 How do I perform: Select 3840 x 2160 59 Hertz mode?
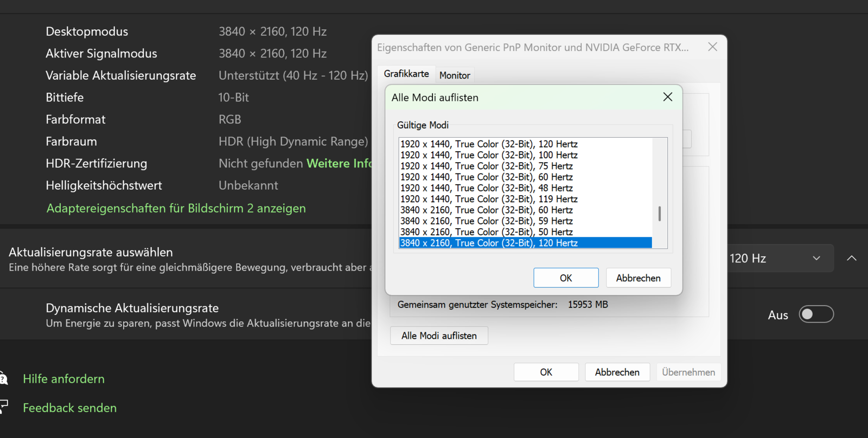[x=525, y=221]
